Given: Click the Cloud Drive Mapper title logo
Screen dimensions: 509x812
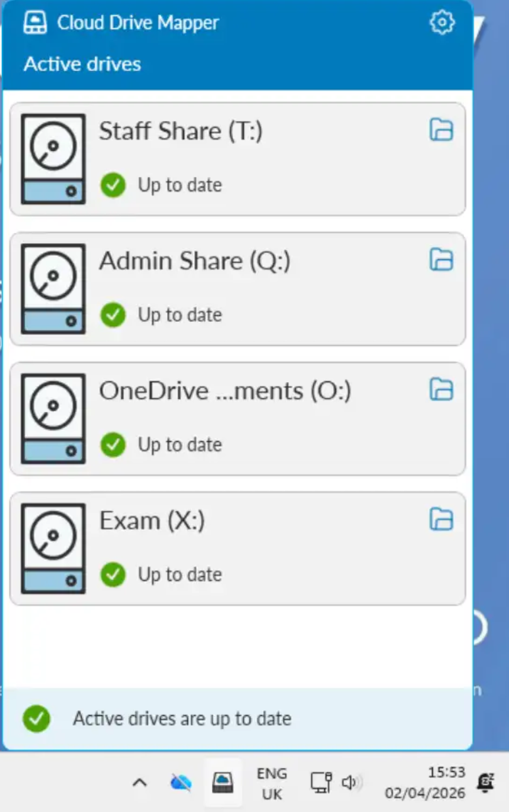Looking at the screenshot, I should (x=36, y=23).
